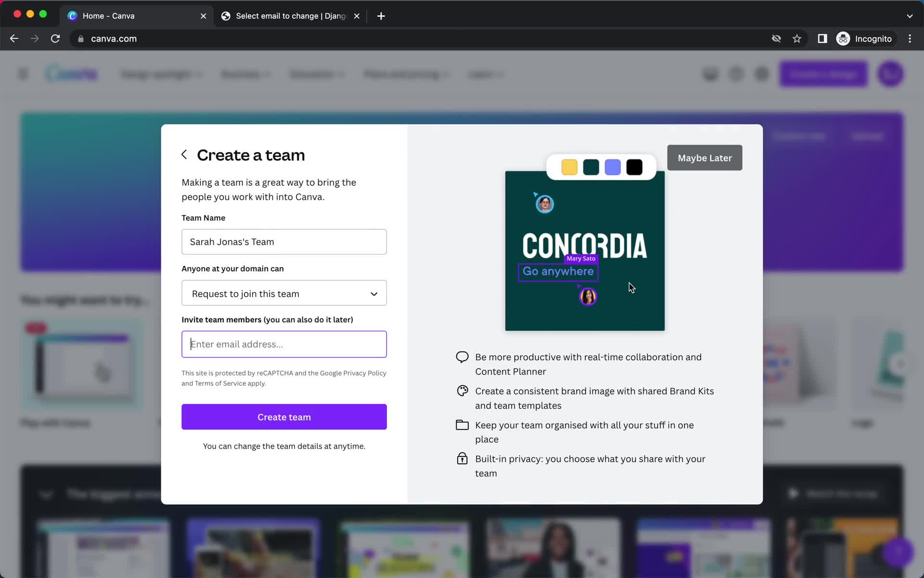Screen dimensions: 924x578
Task: Click the site lock icon
Action: click(81, 39)
